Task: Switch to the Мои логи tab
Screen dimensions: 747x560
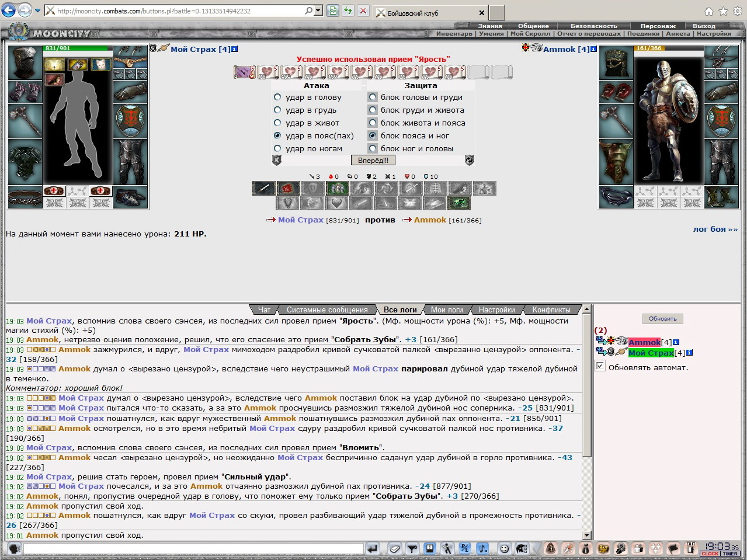Action: pyautogui.click(x=447, y=310)
